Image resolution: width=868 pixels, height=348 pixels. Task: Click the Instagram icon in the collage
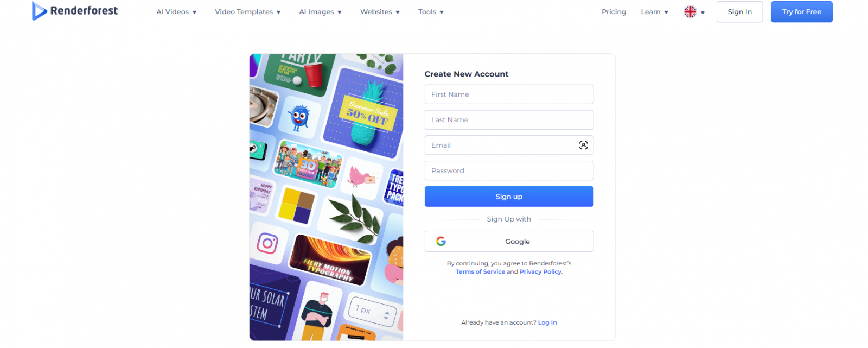pos(267,243)
